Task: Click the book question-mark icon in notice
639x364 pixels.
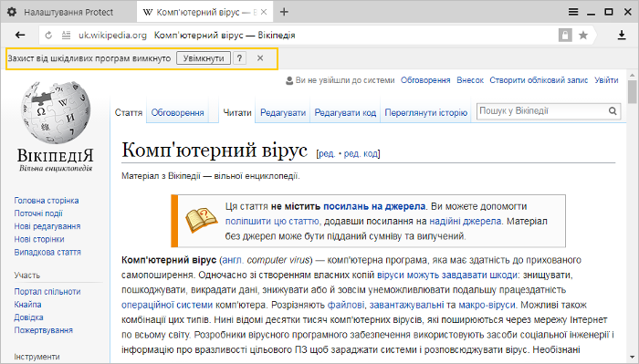Action: (x=202, y=220)
